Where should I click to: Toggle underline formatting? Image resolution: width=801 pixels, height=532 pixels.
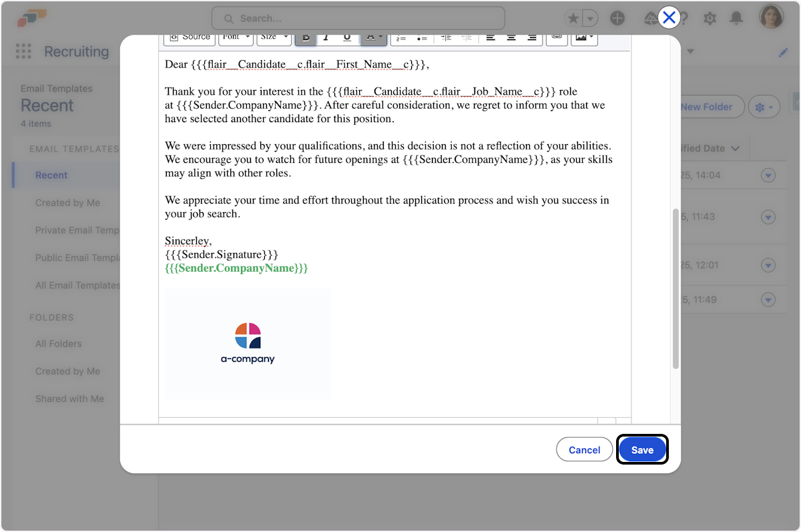346,38
